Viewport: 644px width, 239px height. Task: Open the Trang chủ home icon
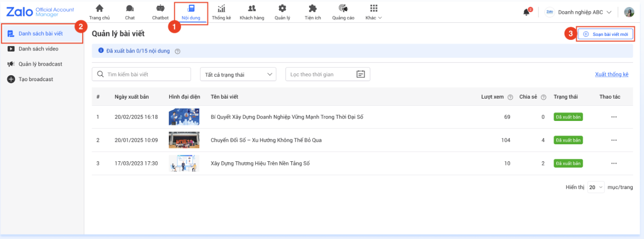pyautogui.click(x=99, y=8)
